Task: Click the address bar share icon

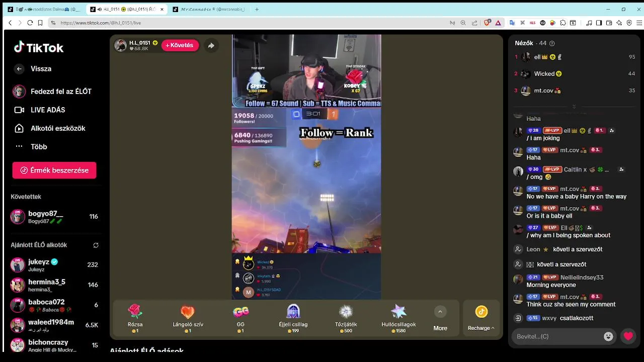Action: (x=474, y=23)
